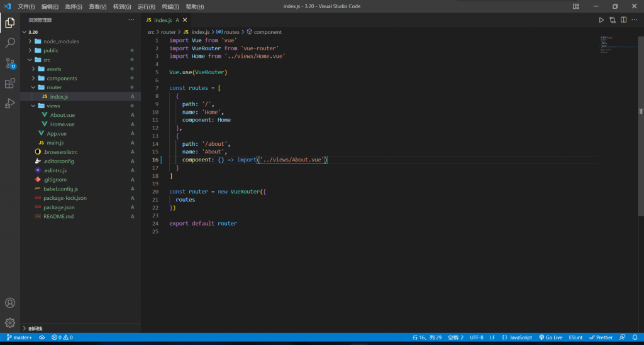Expand the node_modules folder
644x345 pixels.
(x=61, y=41)
